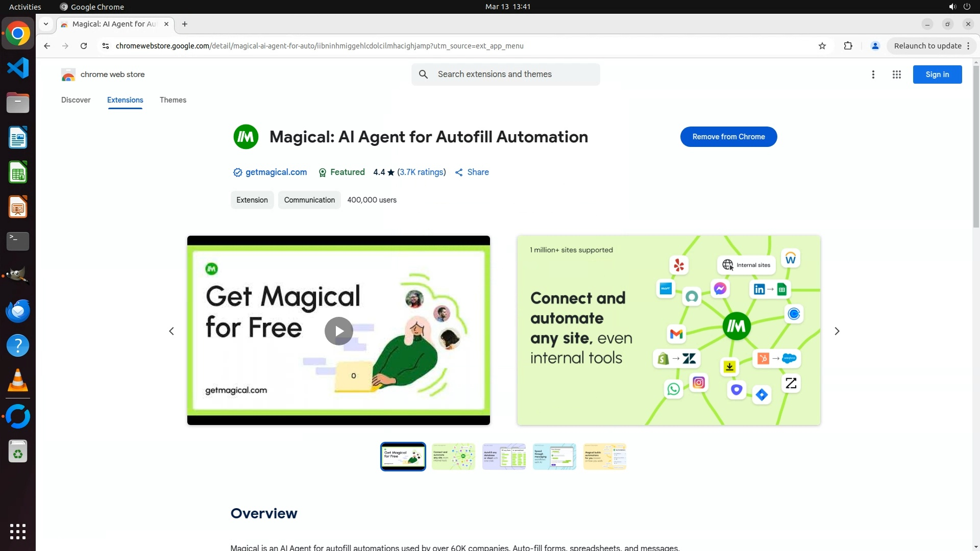The image size is (980, 551).
Task: Click the bookmark star icon in address bar
Action: [822, 46]
